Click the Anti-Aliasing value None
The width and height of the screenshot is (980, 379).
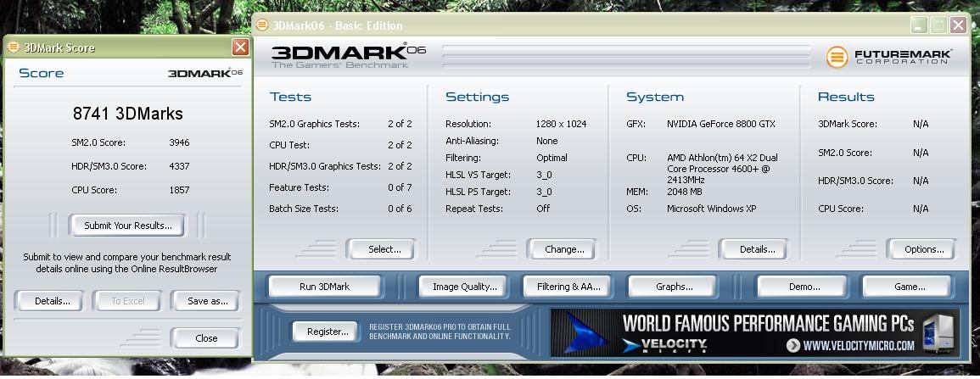(x=547, y=141)
